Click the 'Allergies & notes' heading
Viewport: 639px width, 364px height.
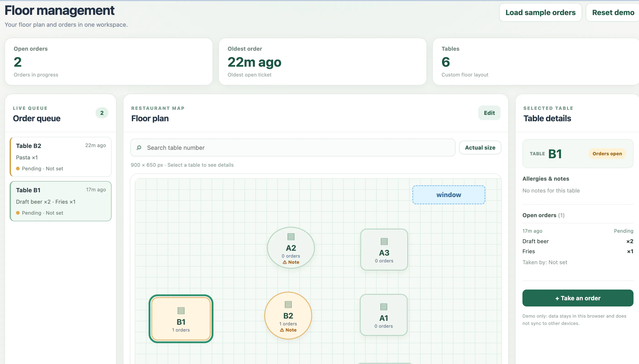(x=546, y=179)
